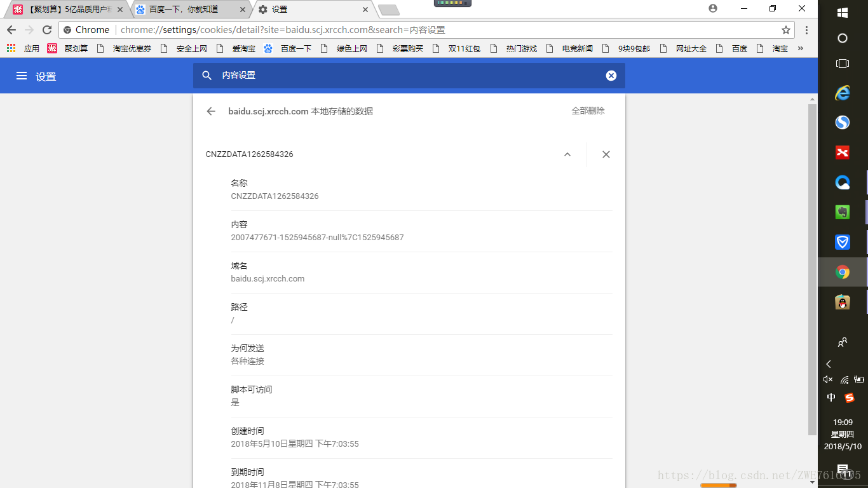
Task: Click the search magnifier icon in settings
Action: [207, 76]
